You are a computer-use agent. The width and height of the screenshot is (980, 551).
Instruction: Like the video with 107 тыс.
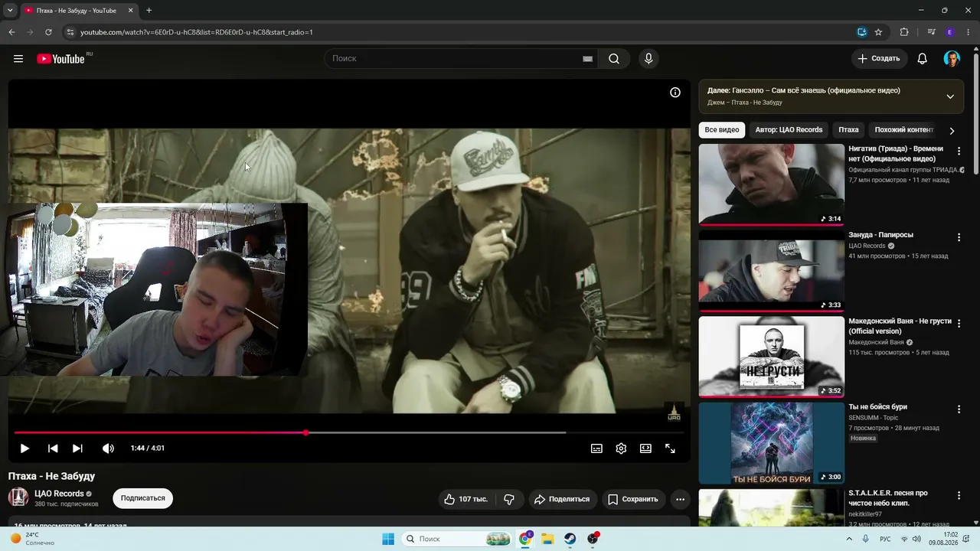coord(465,499)
